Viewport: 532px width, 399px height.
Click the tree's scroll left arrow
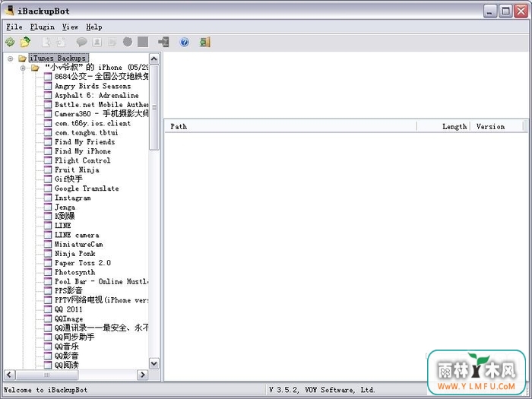[x=9, y=375]
